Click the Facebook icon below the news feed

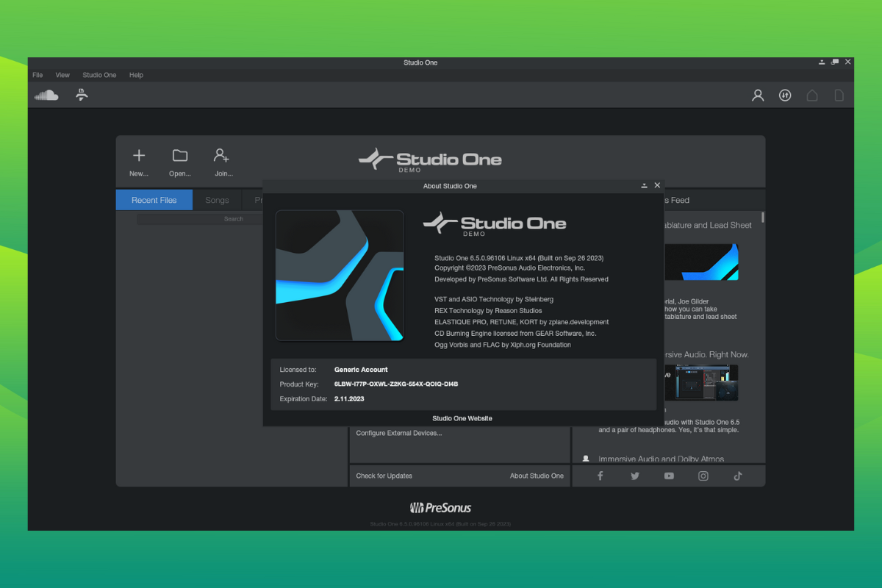pyautogui.click(x=600, y=476)
